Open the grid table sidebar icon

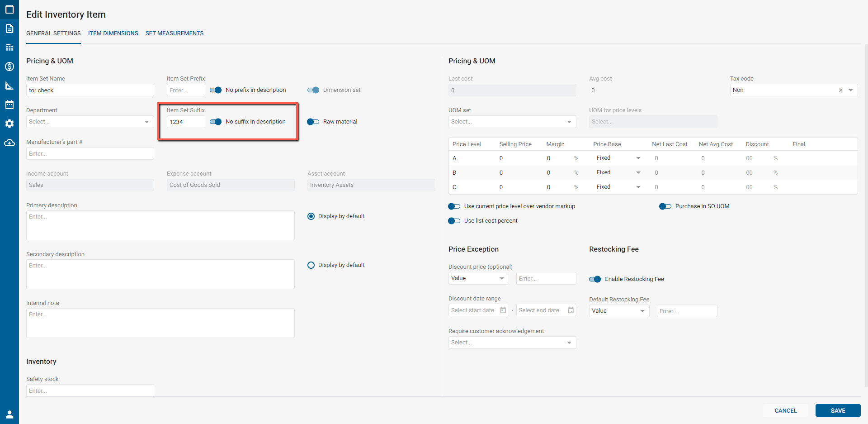pyautogui.click(x=9, y=48)
